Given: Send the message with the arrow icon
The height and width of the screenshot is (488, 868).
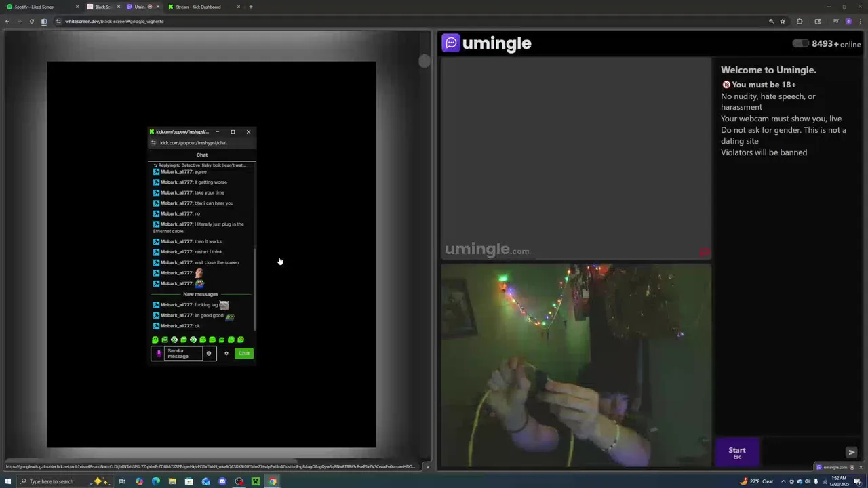Looking at the screenshot, I should tap(852, 452).
